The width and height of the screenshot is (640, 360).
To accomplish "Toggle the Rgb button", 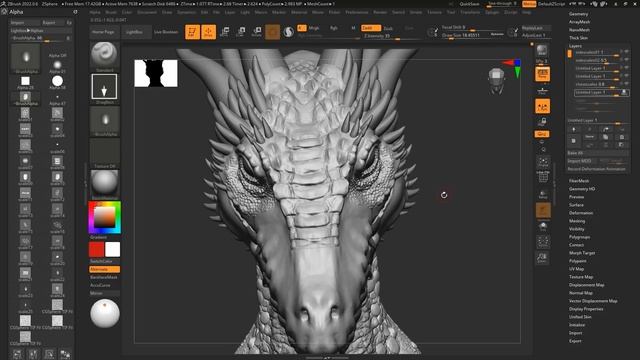I will coord(333,28).
